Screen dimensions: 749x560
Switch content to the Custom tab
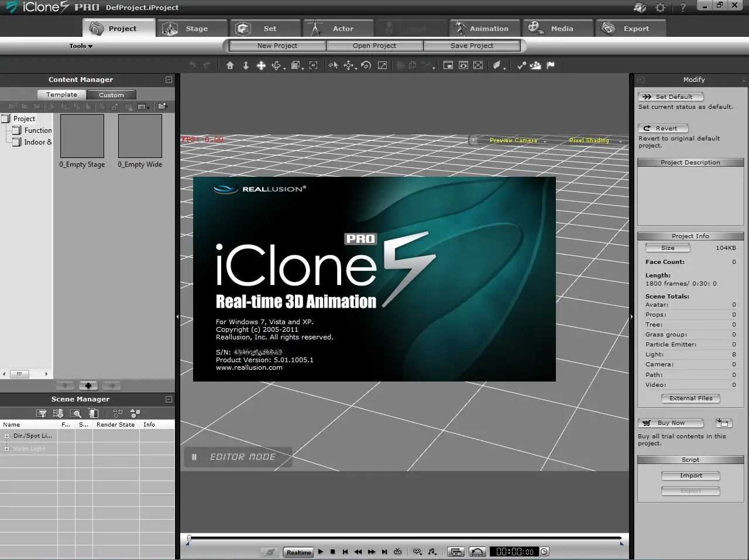click(x=111, y=95)
